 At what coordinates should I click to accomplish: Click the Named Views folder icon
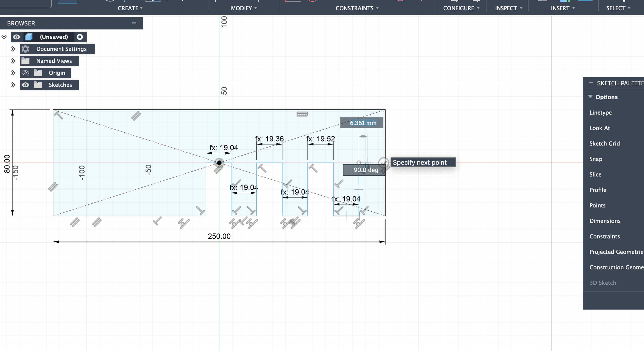tap(25, 61)
